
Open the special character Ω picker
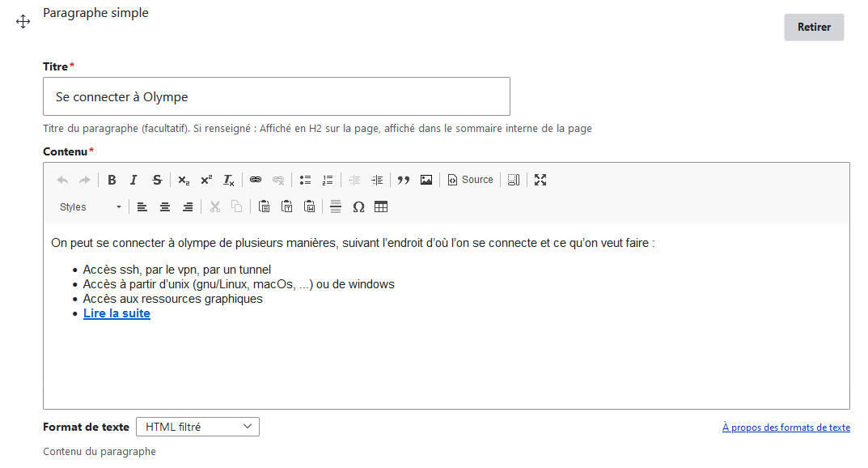pyautogui.click(x=358, y=206)
